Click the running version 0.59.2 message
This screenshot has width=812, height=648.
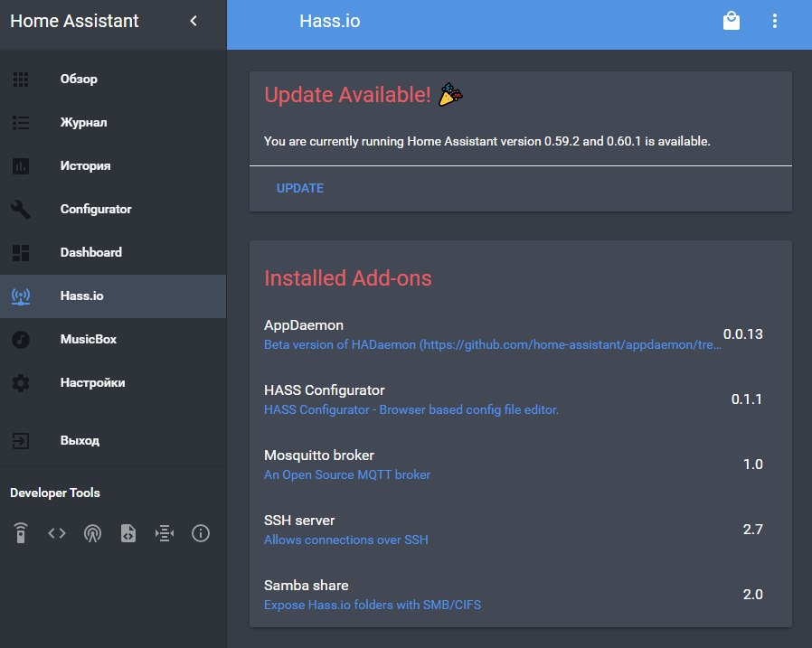[x=486, y=141]
